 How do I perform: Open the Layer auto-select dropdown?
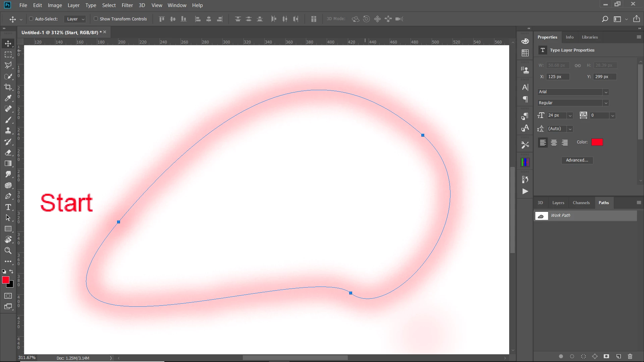point(75,19)
